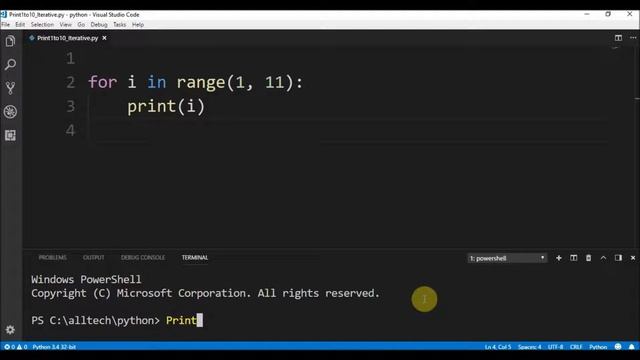
Task: Open the Manage gear icon
Action: 11,329
